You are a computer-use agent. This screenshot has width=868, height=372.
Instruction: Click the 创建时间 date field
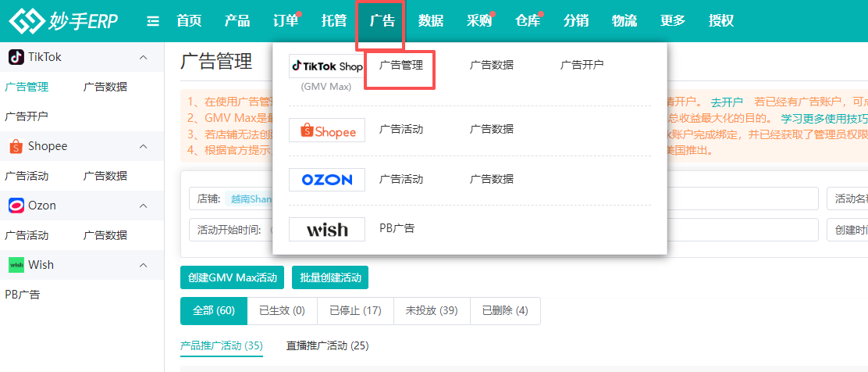point(847,230)
